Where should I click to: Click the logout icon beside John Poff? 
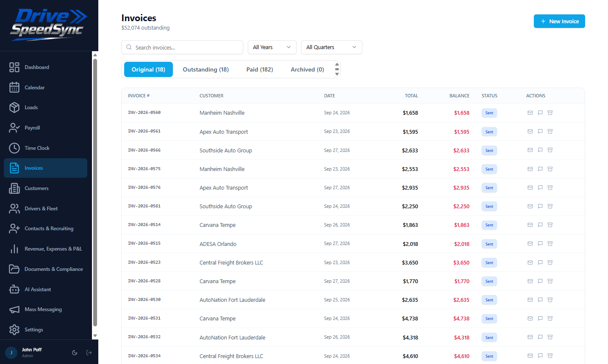(89, 353)
